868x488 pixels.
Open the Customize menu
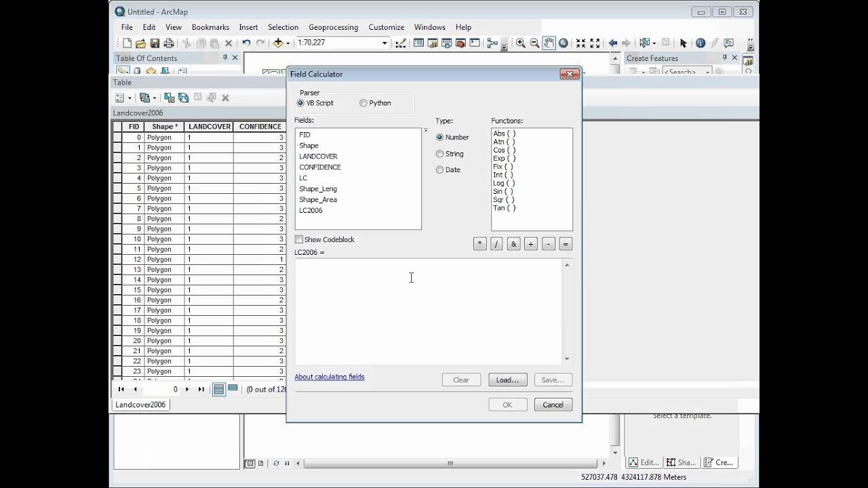(x=386, y=27)
